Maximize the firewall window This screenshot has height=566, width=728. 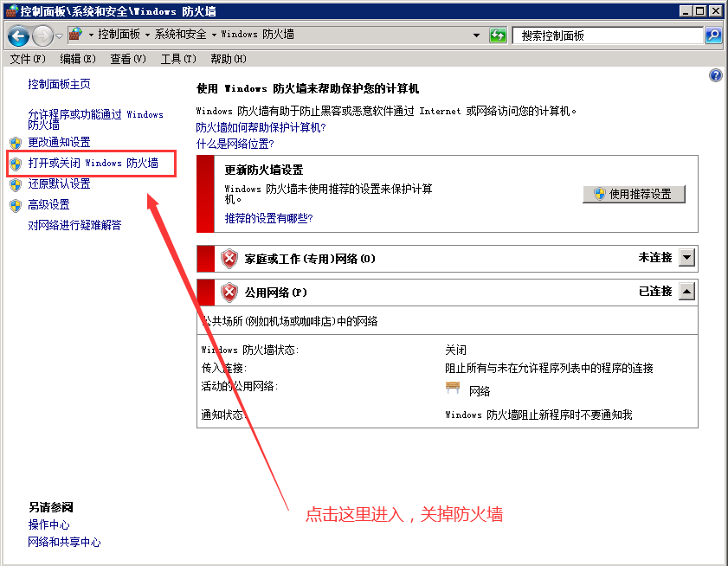pos(699,11)
